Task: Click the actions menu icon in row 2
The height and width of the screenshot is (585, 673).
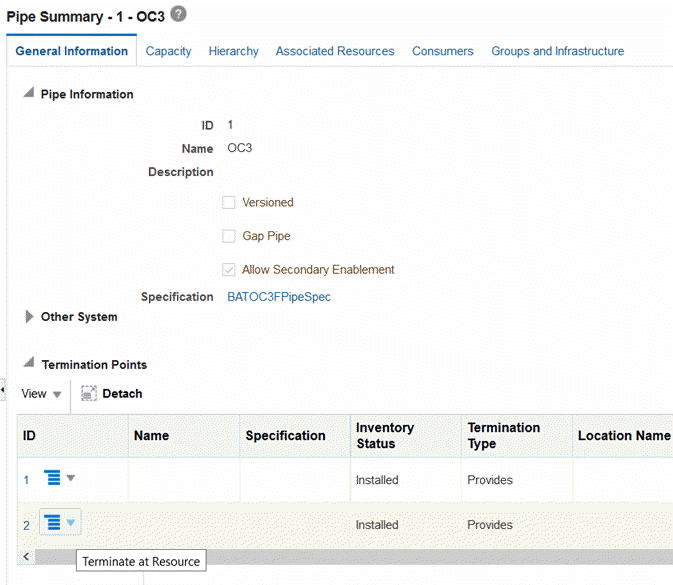Action: (53, 522)
